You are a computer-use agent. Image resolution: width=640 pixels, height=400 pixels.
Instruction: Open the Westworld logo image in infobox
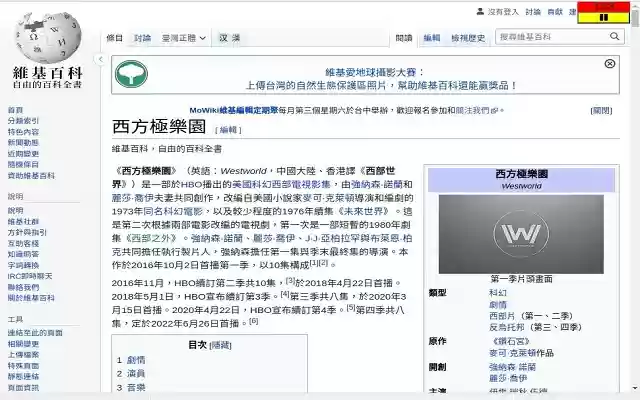point(521,234)
